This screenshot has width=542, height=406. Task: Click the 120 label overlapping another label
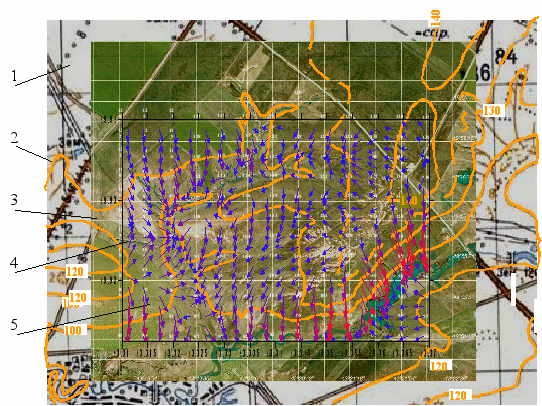(x=78, y=297)
